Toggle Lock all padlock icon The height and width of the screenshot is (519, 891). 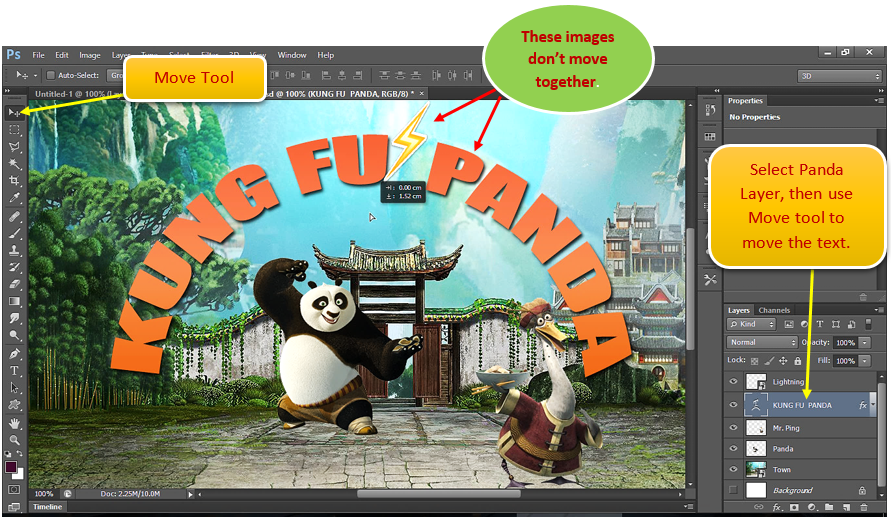[x=798, y=360]
